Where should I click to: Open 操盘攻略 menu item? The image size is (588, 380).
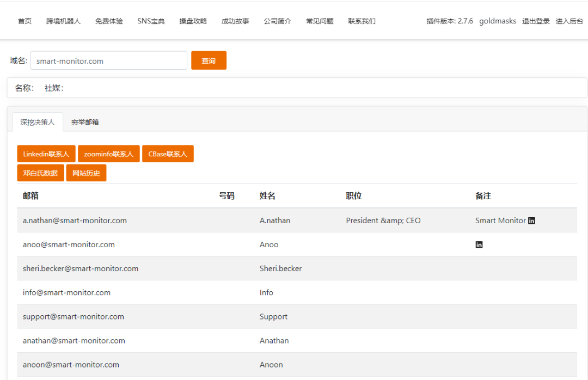coord(193,21)
